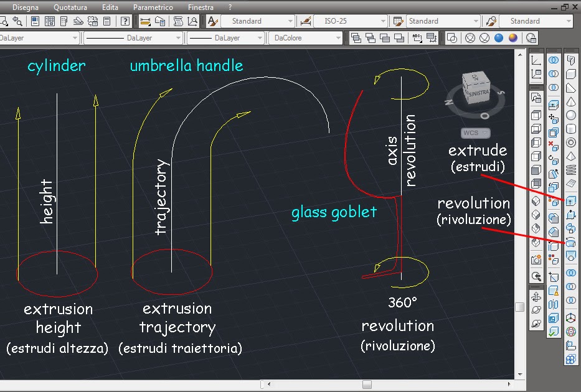Select the Sphere solid tool
The height and width of the screenshot is (392, 581).
coord(570,115)
